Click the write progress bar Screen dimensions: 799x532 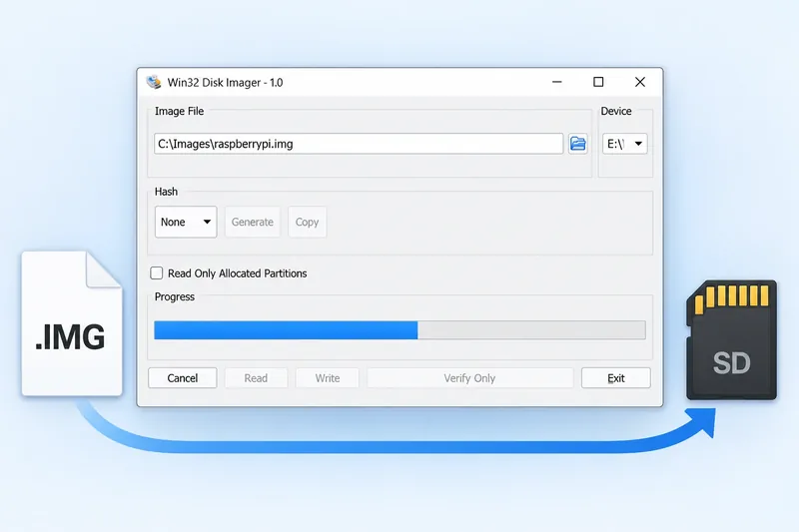(x=400, y=330)
